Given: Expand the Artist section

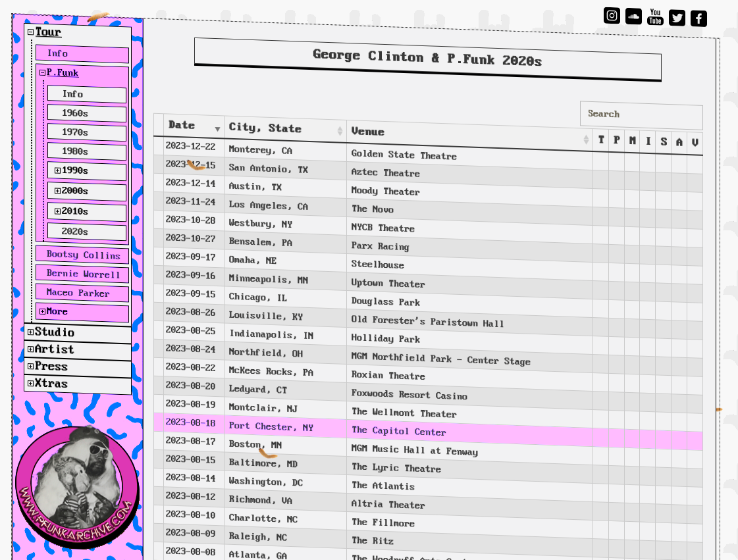Looking at the screenshot, I should pos(30,349).
